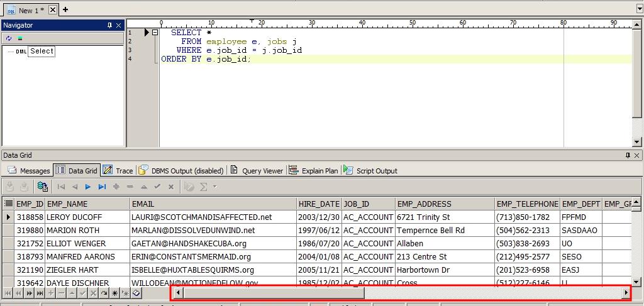Select the DML Select node in Navigator
This screenshot has width=644, height=306.
42,52
